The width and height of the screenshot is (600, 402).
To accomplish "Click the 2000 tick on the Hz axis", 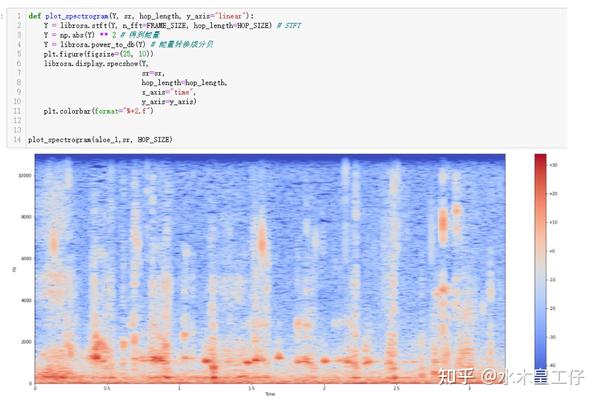I will click(x=26, y=342).
